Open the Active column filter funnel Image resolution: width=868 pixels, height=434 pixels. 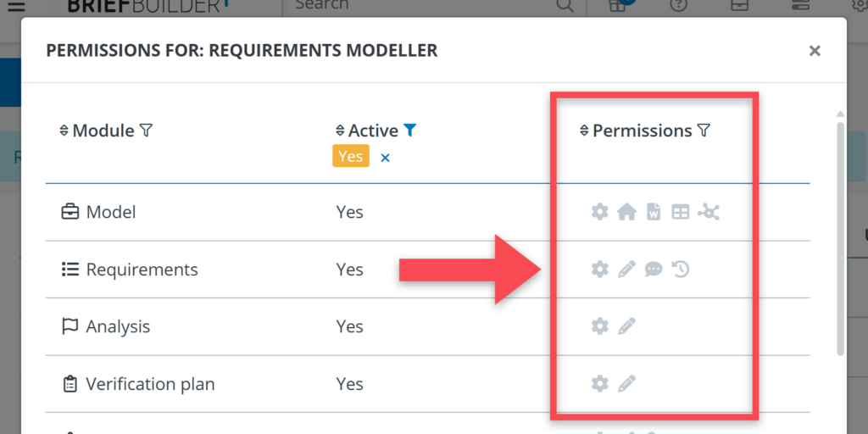pyautogui.click(x=410, y=131)
